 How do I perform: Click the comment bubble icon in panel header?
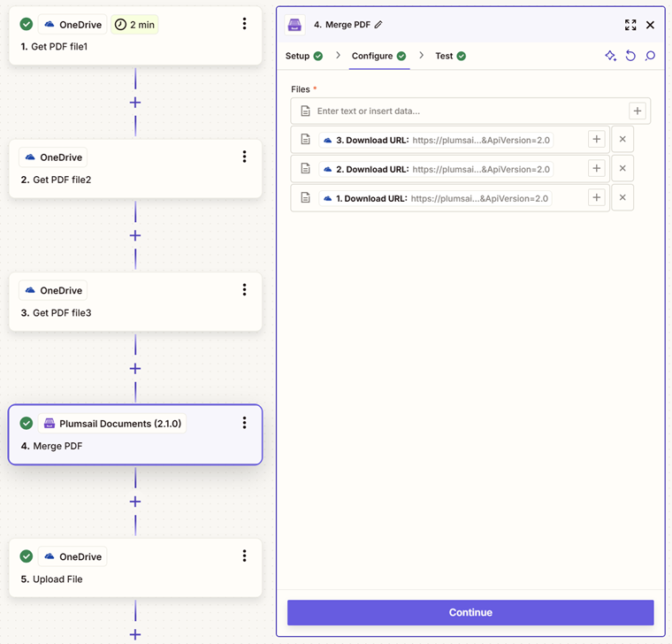(650, 56)
